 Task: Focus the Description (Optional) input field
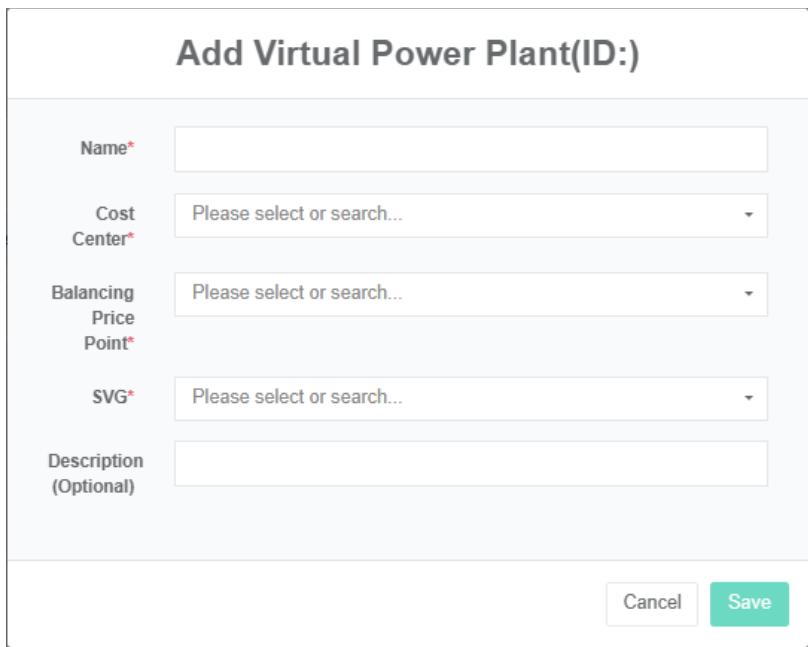point(470,464)
